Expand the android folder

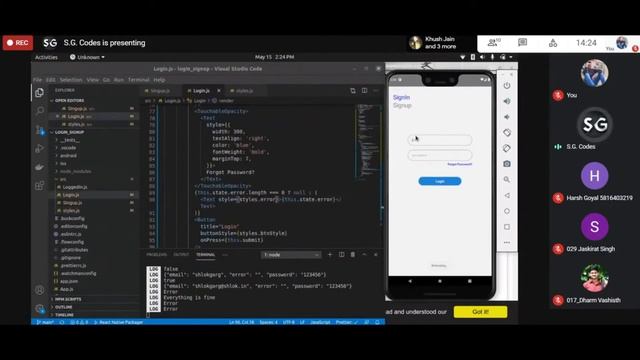pos(69,156)
